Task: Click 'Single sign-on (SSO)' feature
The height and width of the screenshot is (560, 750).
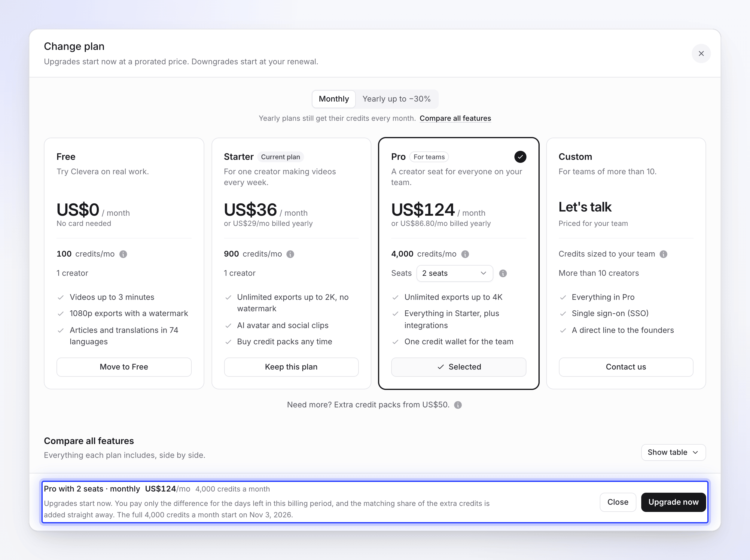Action: [610, 314]
